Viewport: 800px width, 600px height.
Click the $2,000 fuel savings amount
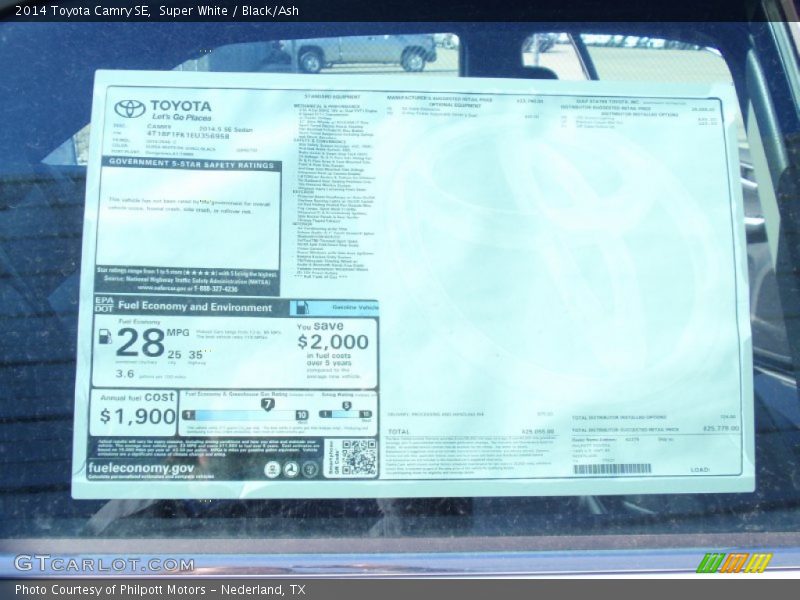click(x=333, y=342)
